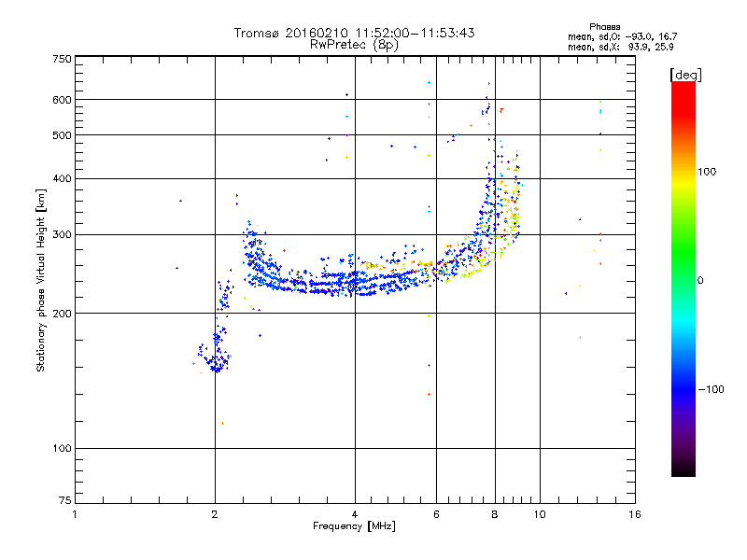Click the y-axis label '300'
Screen dimensions: 747x560
(x=62, y=235)
